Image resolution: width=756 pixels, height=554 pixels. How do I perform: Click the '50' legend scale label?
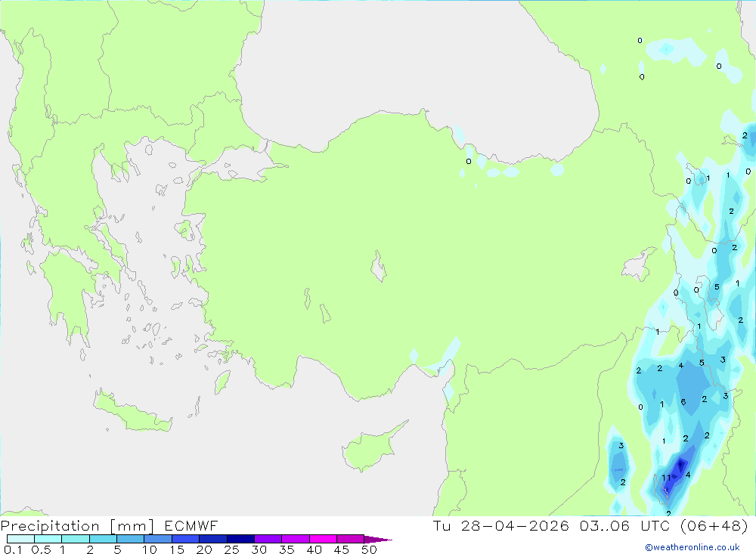370,549
